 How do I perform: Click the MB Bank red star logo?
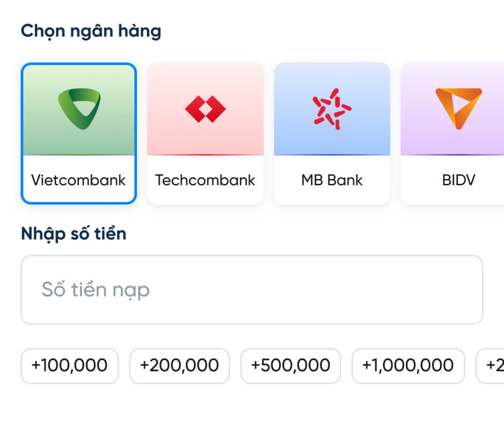332,109
